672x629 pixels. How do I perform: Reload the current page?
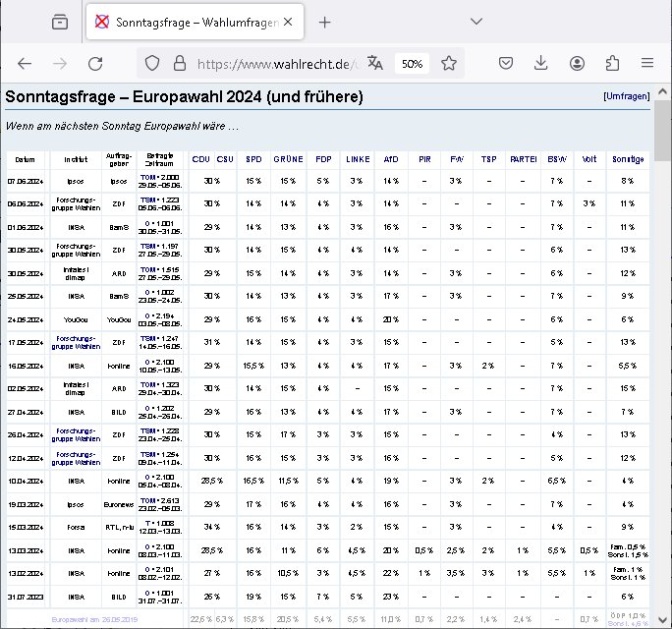pos(95,64)
